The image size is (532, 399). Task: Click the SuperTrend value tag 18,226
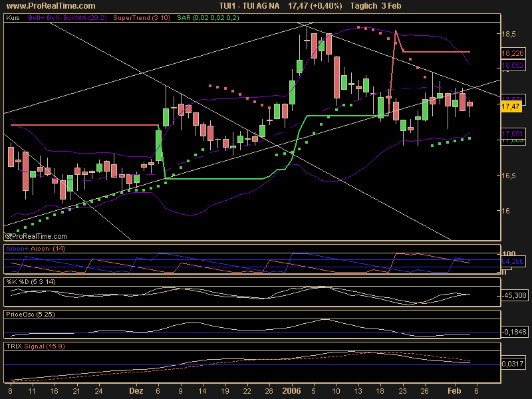coord(511,53)
